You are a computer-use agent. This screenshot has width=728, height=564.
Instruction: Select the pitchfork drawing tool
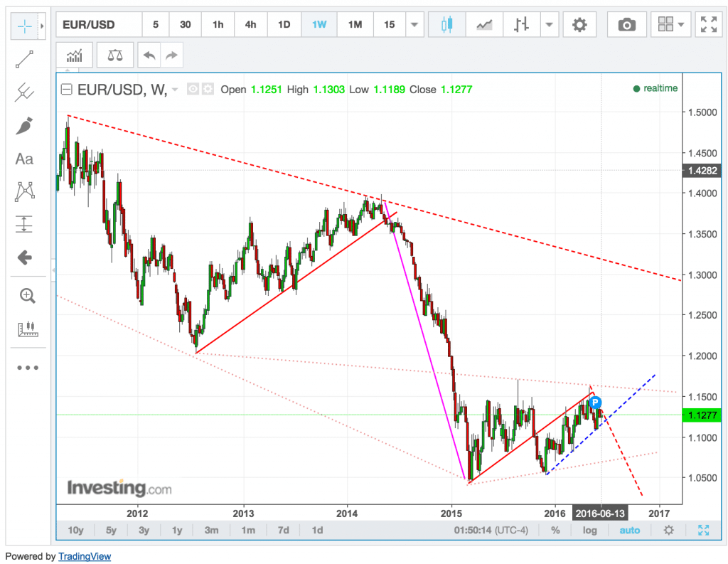pos(24,92)
